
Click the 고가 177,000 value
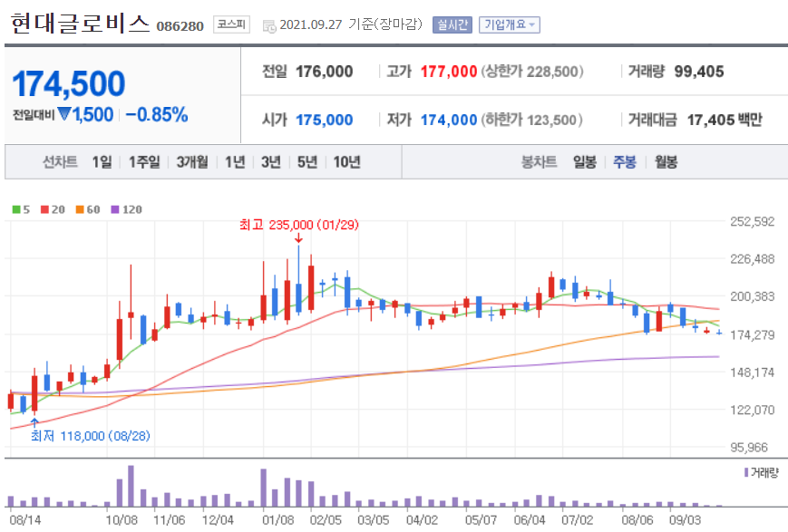coord(448,72)
